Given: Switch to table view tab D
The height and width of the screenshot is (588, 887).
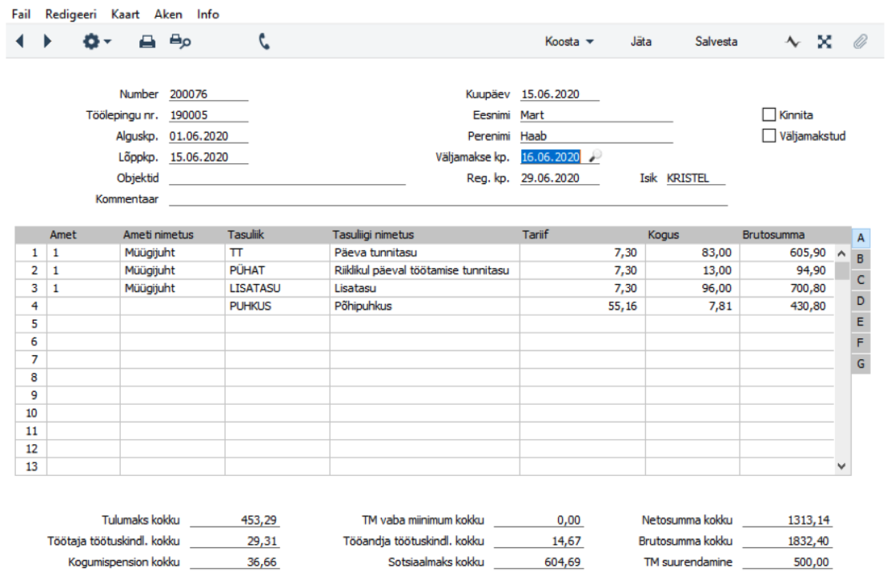Looking at the screenshot, I should click(x=861, y=301).
